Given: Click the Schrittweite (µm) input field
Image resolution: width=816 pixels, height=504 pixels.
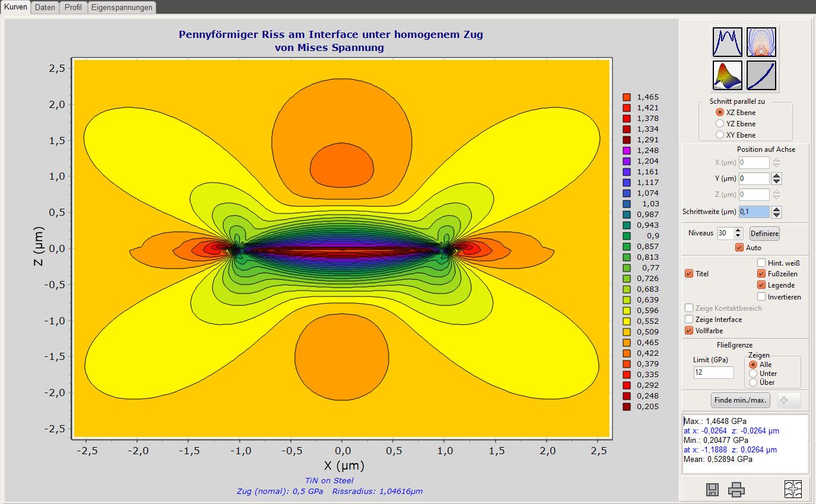Looking at the screenshot, I should [x=754, y=212].
